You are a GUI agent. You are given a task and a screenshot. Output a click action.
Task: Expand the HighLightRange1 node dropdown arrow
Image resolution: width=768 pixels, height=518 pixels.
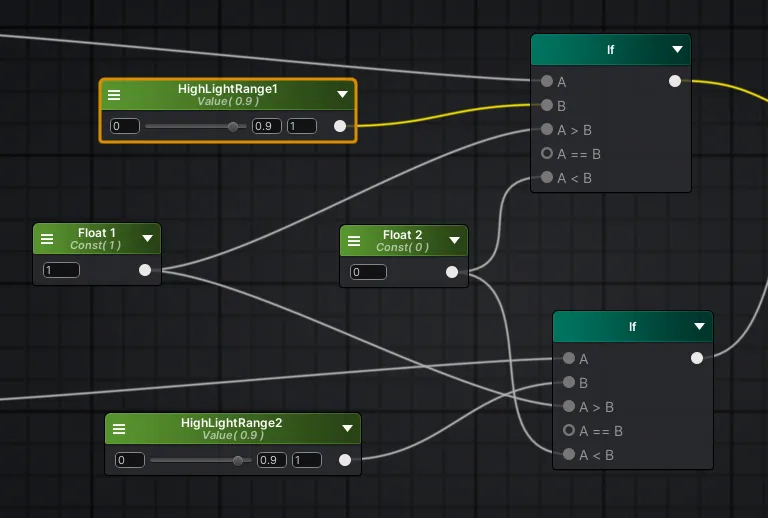coord(342,95)
